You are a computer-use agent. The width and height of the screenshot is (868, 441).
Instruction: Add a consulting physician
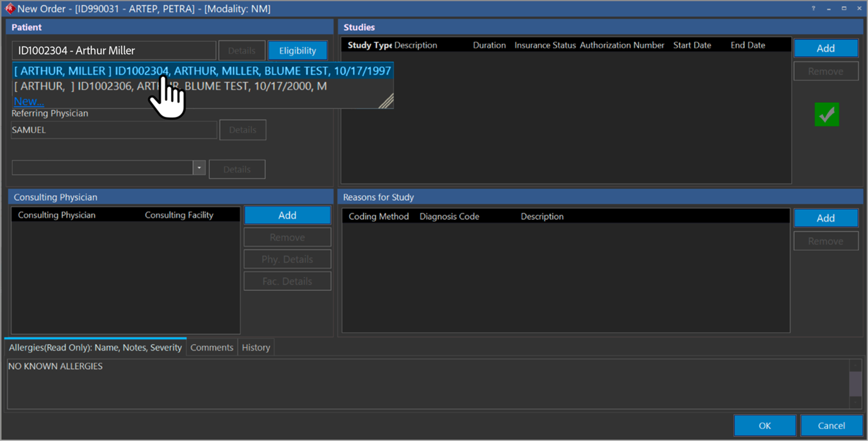(287, 215)
